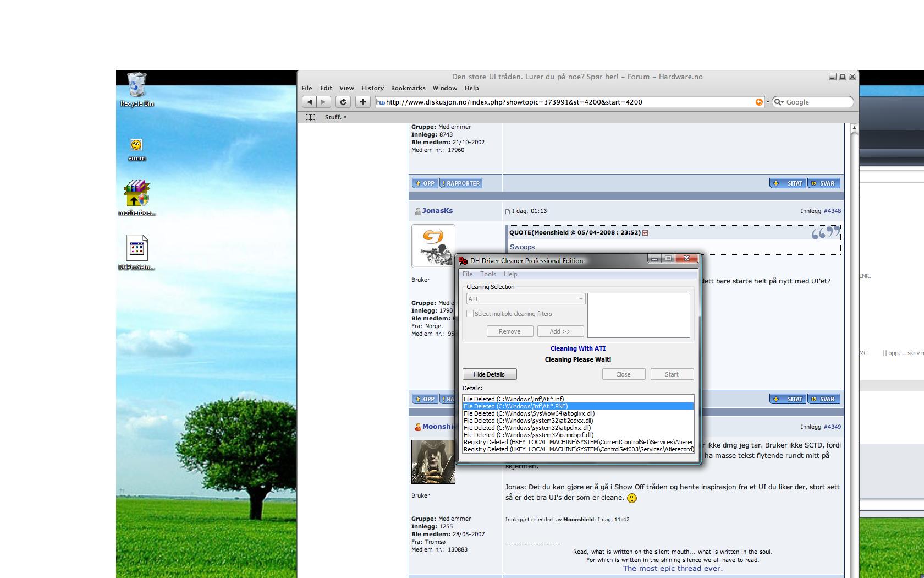Viewport: 924px width, 578px height.
Task: Select the ControlSet003 Registry Deleted row
Action: tap(578, 449)
